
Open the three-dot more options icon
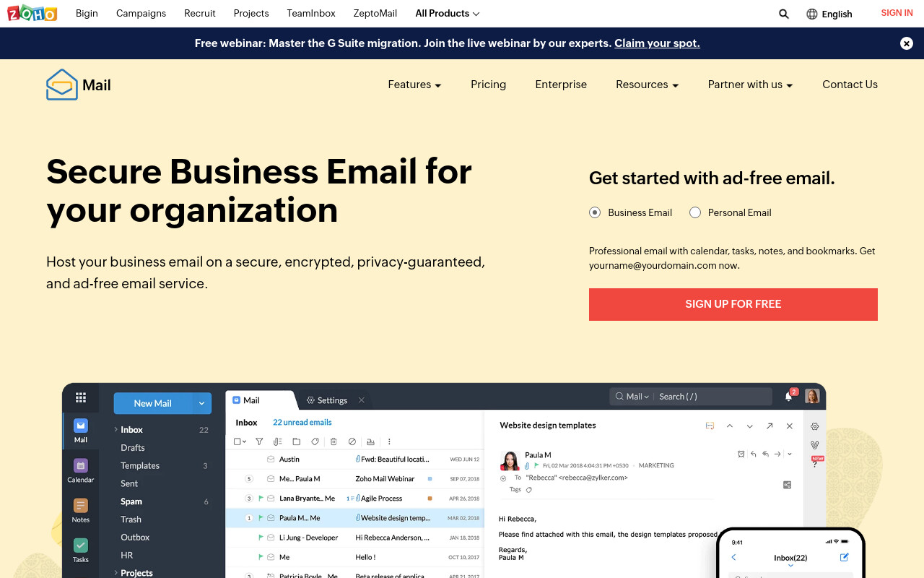coord(390,441)
